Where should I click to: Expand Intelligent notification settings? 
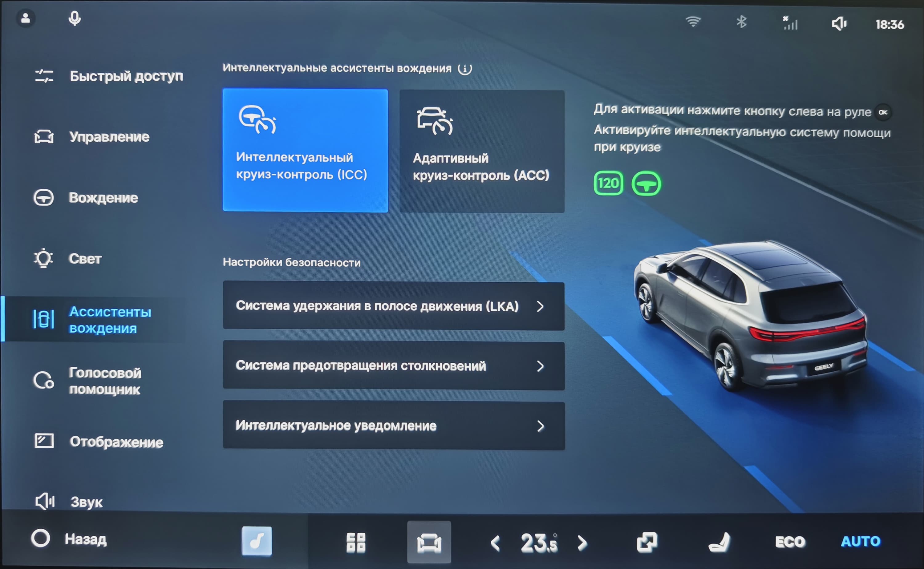[393, 426]
